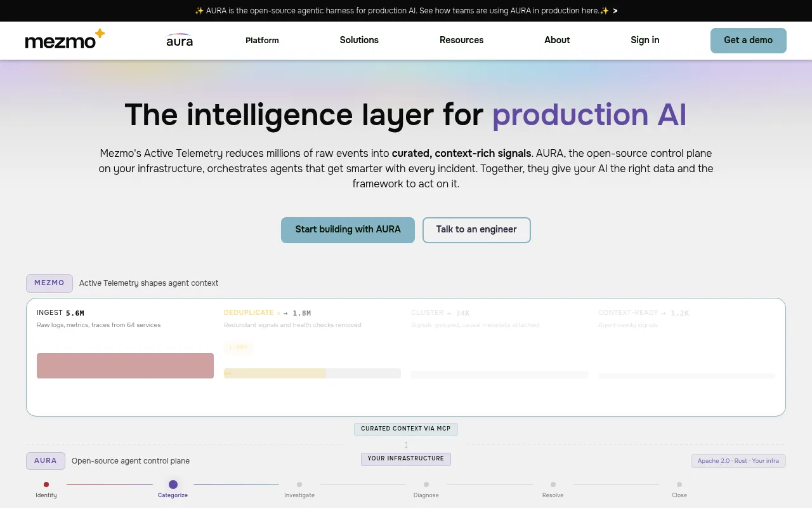Click the CONTEXT-READY 1.2K heading
This screenshot has width=812, height=508.
pos(644,312)
